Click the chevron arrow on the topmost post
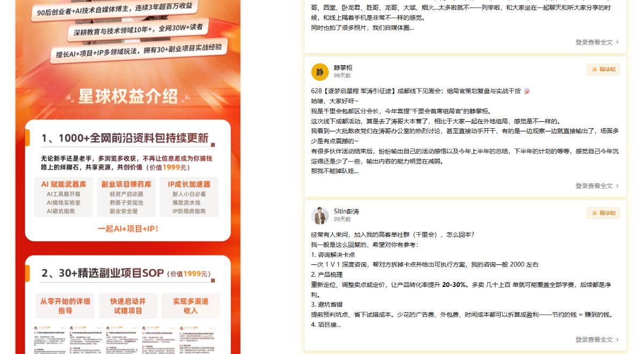644x354 pixels. [x=617, y=42]
